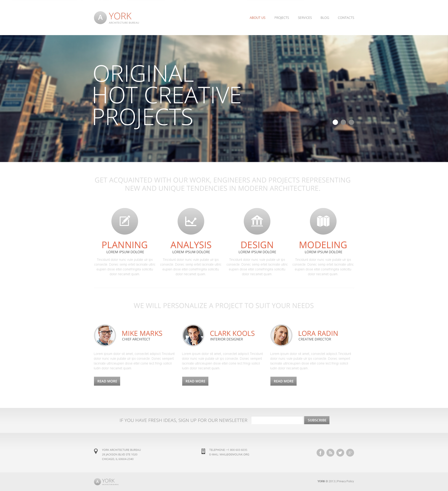Open the Services navigation menu item
Image resolution: width=448 pixels, height=491 pixels.
[x=305, y=17]
